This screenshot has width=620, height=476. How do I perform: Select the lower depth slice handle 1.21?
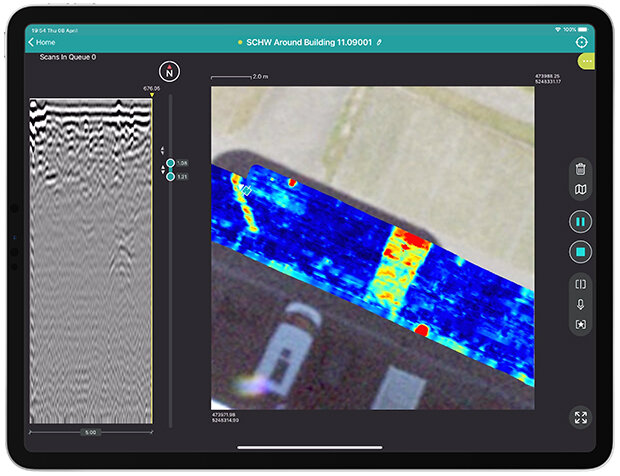171,176
